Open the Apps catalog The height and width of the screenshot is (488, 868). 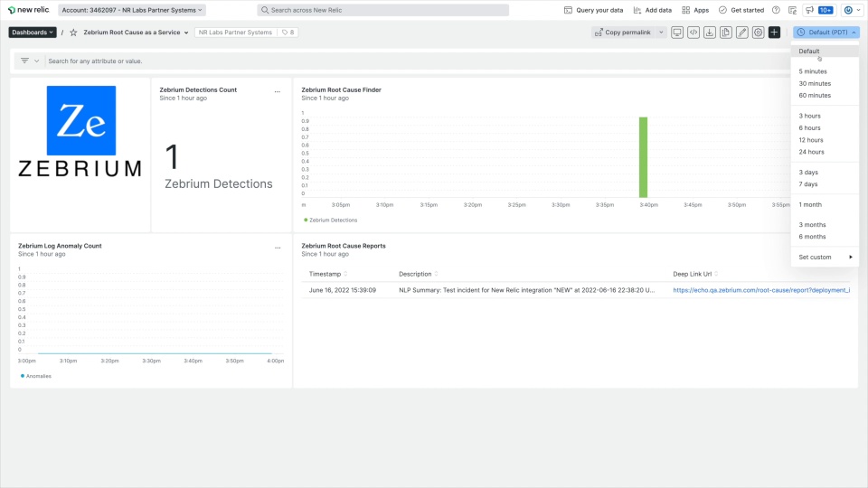point(695,10)
